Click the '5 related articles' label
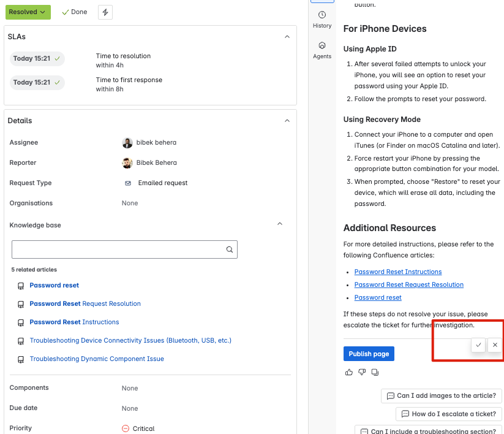 34,270
